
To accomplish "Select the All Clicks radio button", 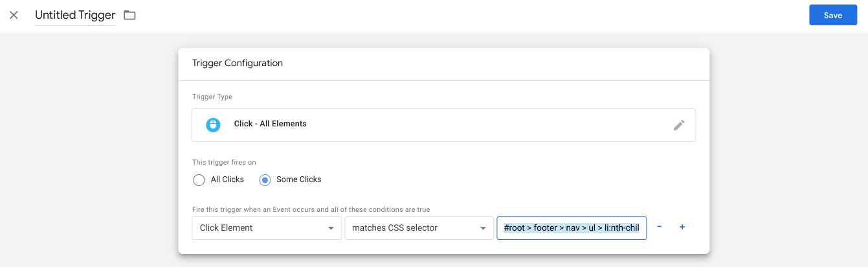I will click(199, 180).
